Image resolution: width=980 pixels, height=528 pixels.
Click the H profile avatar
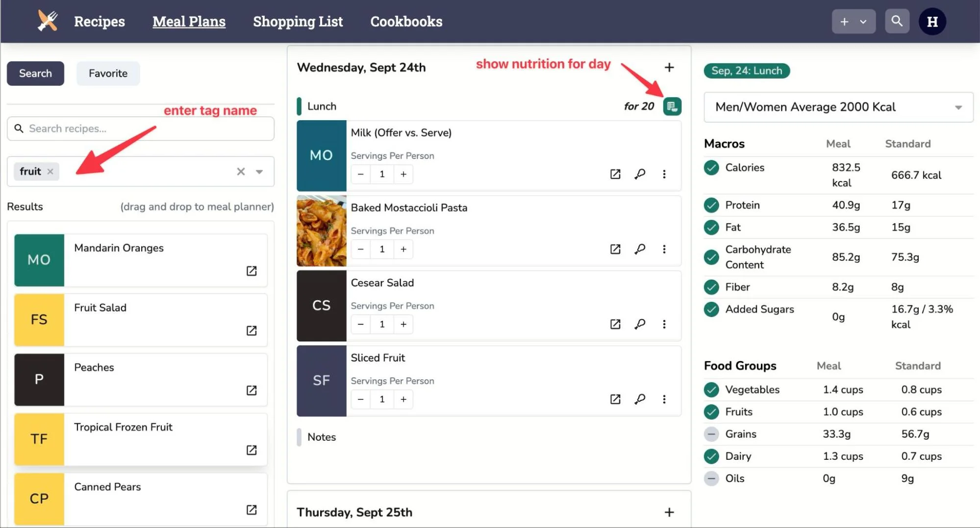932,21
